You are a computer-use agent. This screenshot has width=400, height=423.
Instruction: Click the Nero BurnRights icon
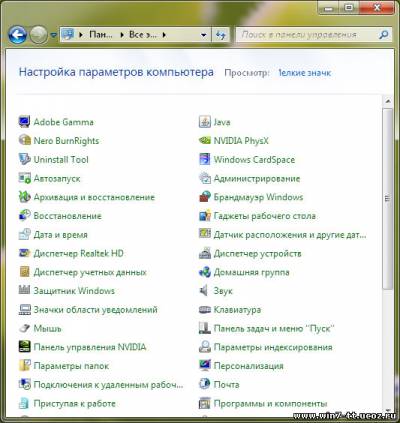point(24,140)
